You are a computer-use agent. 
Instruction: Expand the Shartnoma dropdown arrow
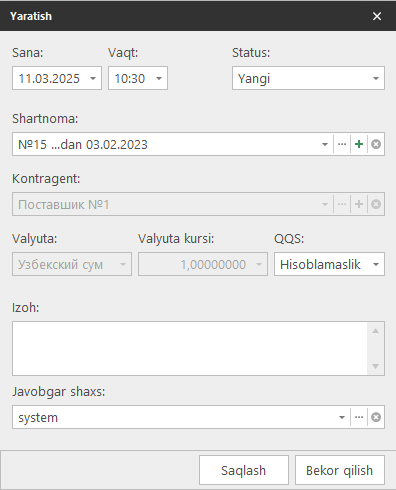click(x=325, y=144)
